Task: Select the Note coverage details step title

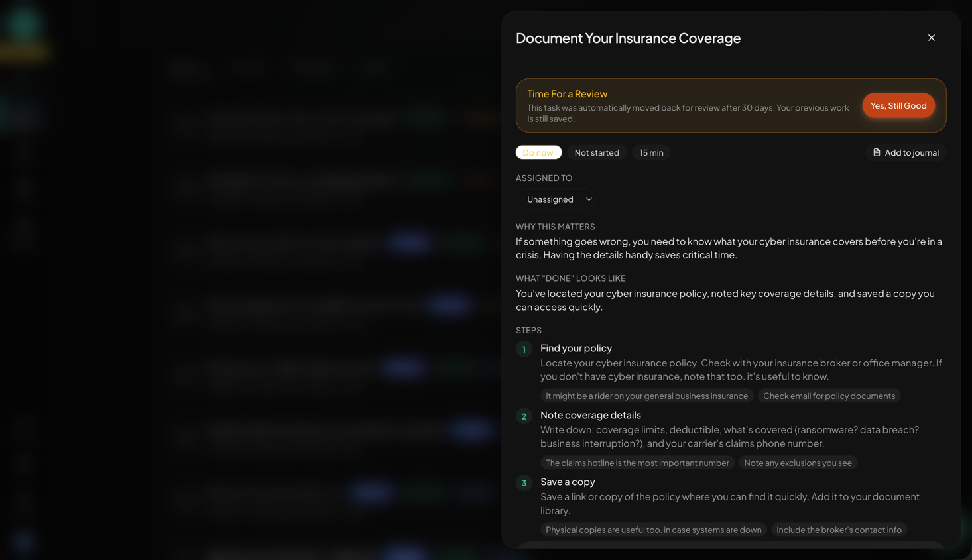Action: (590, 415)
